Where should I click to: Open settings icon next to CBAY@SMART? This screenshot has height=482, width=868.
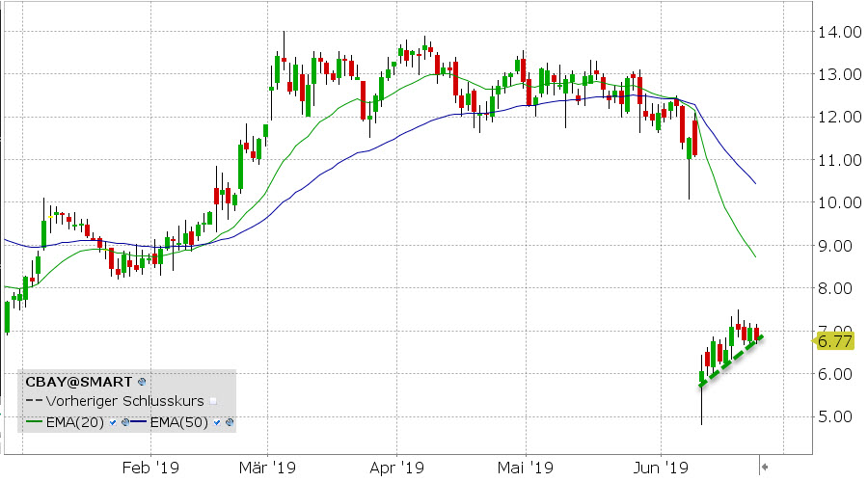142,382
